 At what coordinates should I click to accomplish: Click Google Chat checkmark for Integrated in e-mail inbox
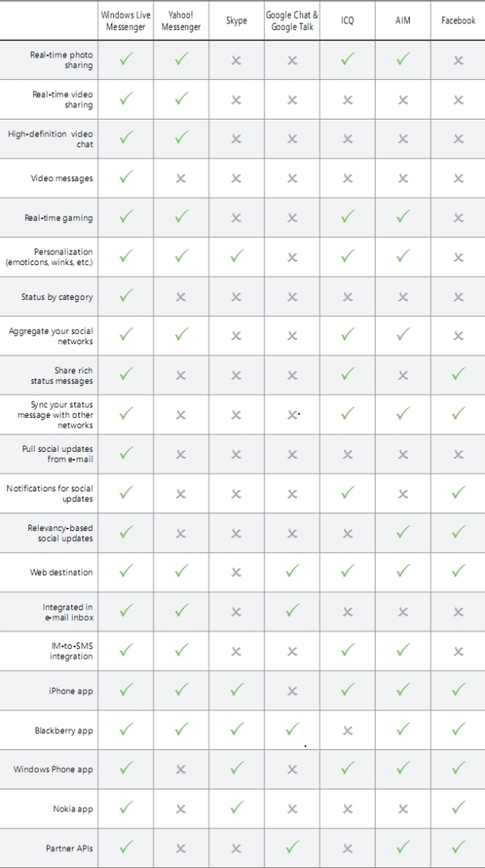click(292, 610)
